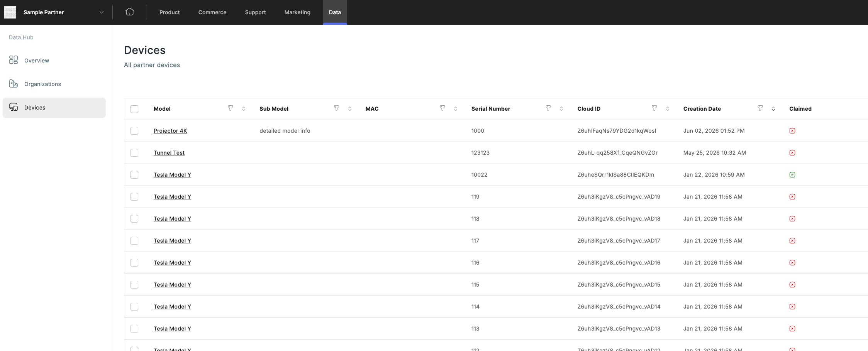Click the unclaimed icon for serial 116

pyautogui.click(x=792, y=263)
